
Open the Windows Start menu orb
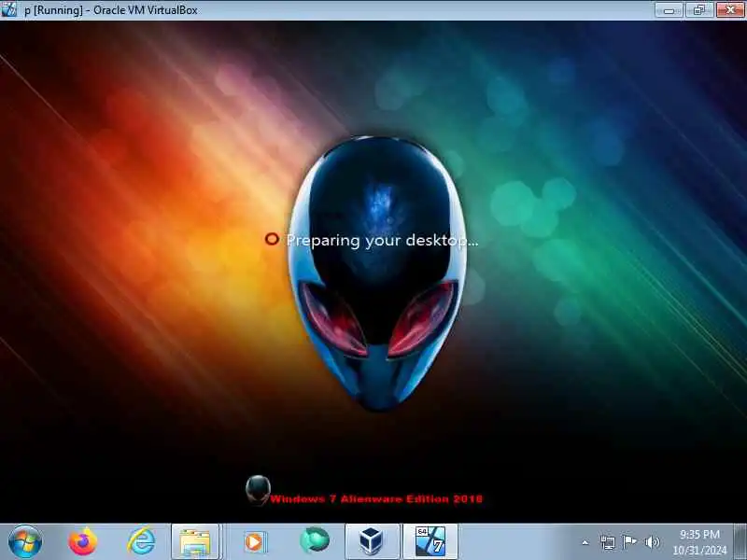pyautogui.click(x=25, y=542)
